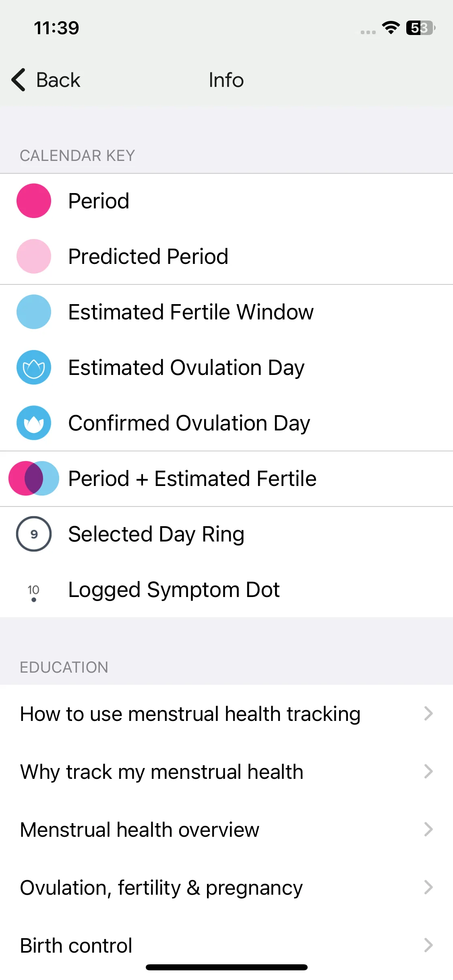Click the Confirmed Ovulation Day filled lotus icon

click(34, 423)
